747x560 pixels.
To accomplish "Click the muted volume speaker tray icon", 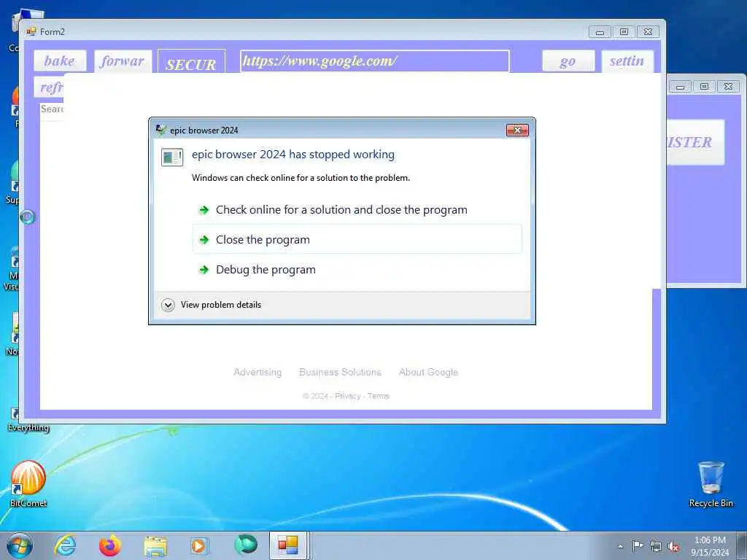I will [673, 547].
